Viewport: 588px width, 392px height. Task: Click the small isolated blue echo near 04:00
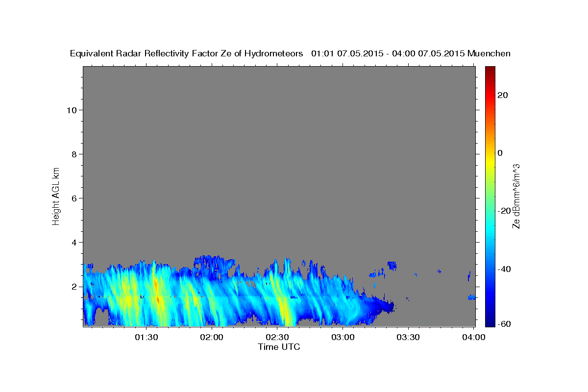471,297
